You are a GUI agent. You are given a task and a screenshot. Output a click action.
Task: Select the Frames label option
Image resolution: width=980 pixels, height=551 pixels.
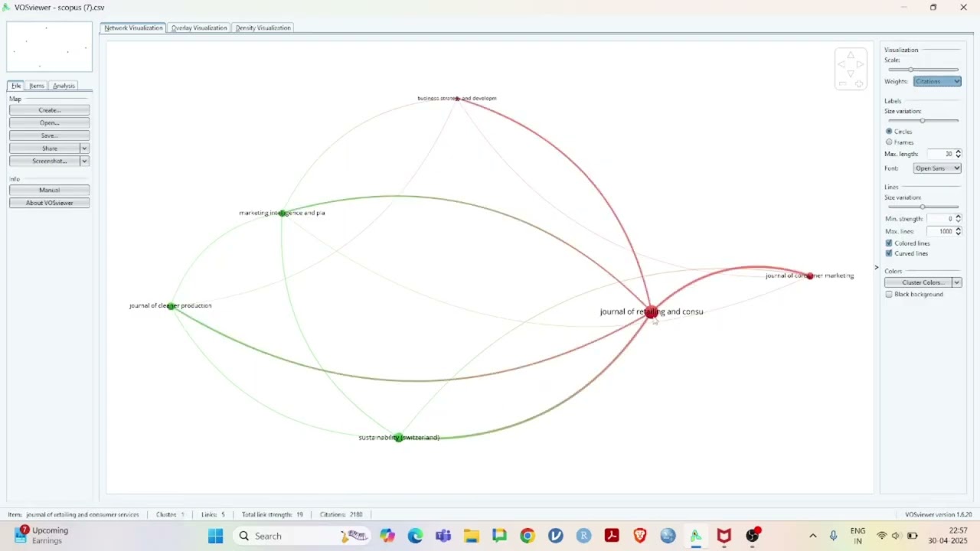[x=889, y=142]
